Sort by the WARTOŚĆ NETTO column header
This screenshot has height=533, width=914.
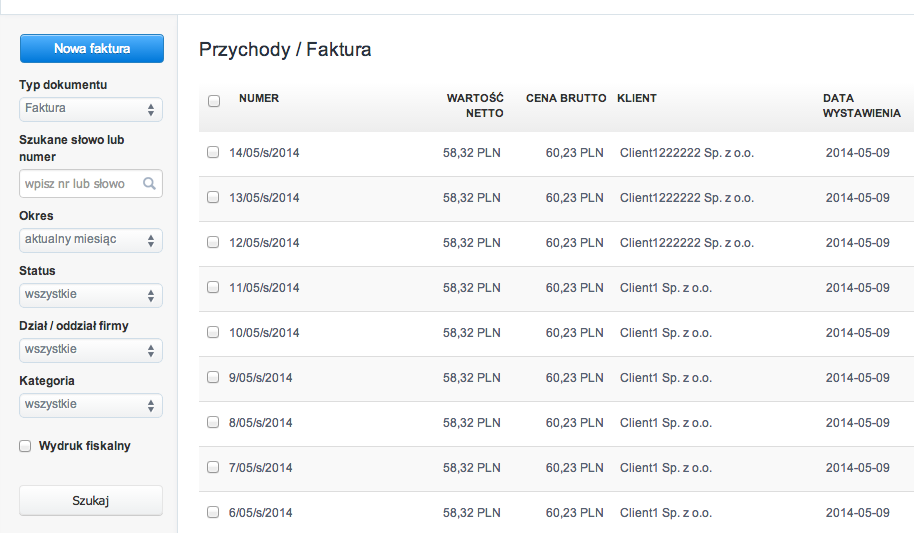click(x=475, y=106)
